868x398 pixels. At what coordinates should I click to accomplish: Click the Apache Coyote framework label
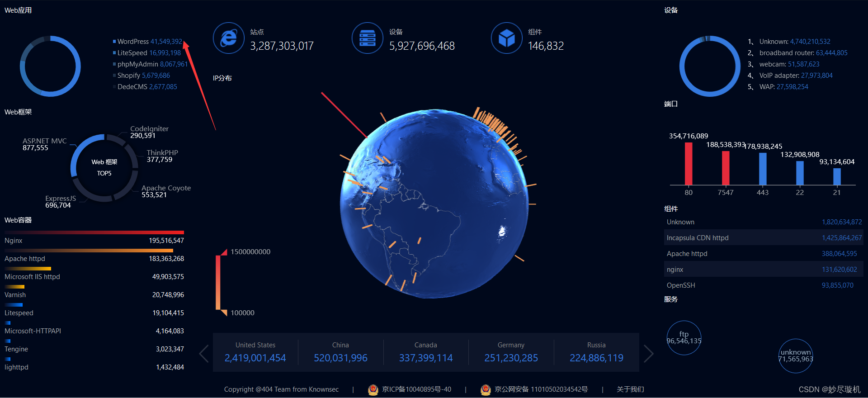(166, 188)
